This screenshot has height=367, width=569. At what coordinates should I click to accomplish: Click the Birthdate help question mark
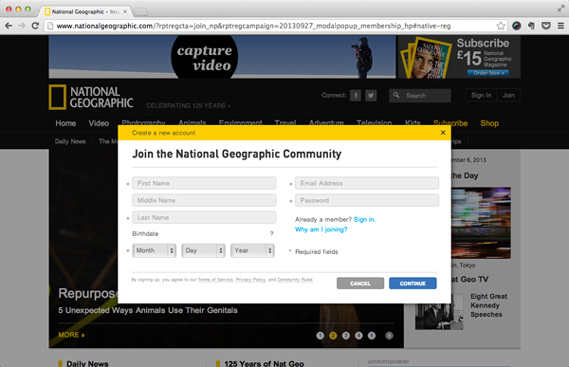pyautogui.click(x=271, y=233)
